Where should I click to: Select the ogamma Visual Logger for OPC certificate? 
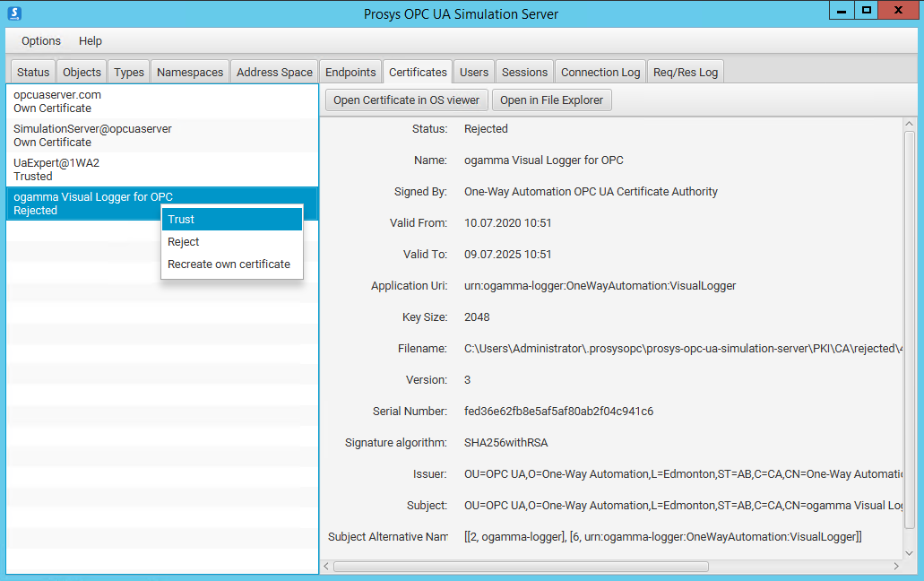tap(162, 204)
